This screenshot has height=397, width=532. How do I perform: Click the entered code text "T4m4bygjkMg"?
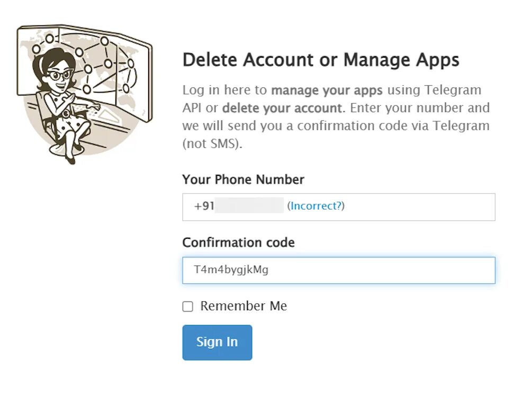[x=231, y=270]
